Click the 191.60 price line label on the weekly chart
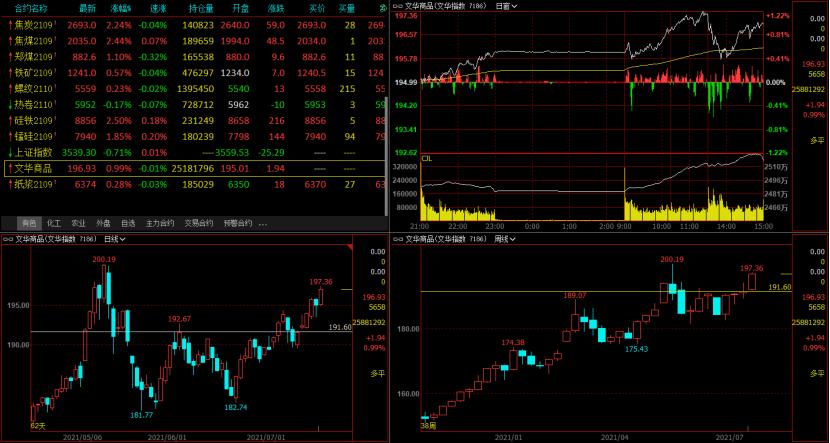830x443 pixels. pyautogui.click(x=780, y=287)
